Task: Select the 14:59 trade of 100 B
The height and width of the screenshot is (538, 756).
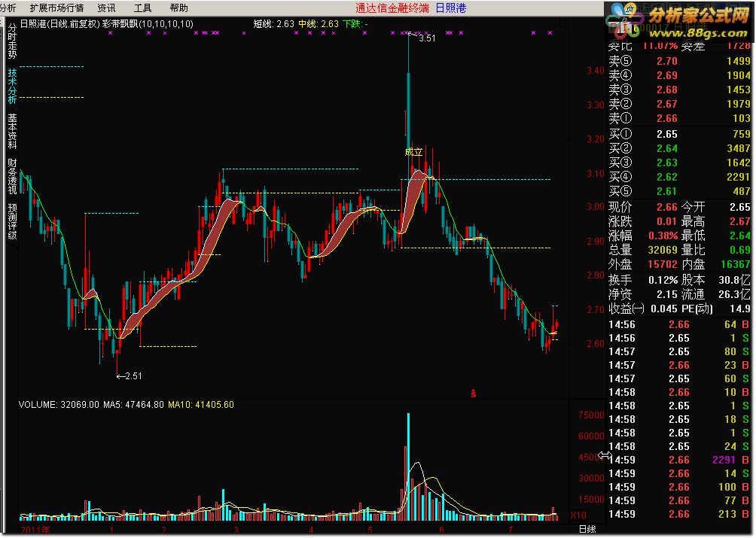Action: click(679, 487)
